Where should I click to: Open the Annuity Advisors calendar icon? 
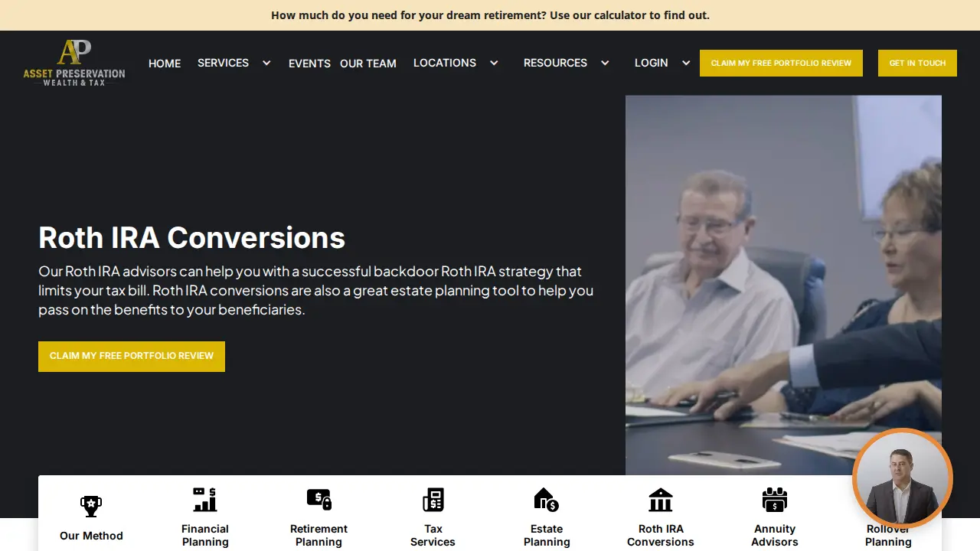pyautogui.click(x=775, y=500)
